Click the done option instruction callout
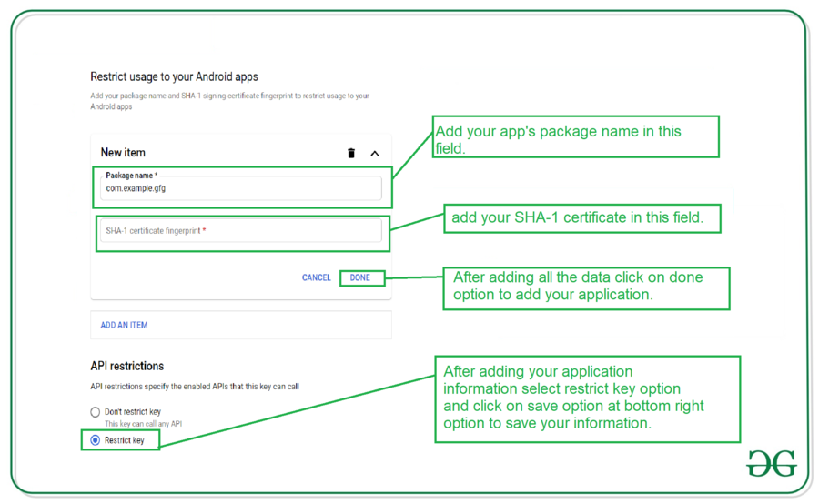The image size is (819, 504). (x=586, y=288)
